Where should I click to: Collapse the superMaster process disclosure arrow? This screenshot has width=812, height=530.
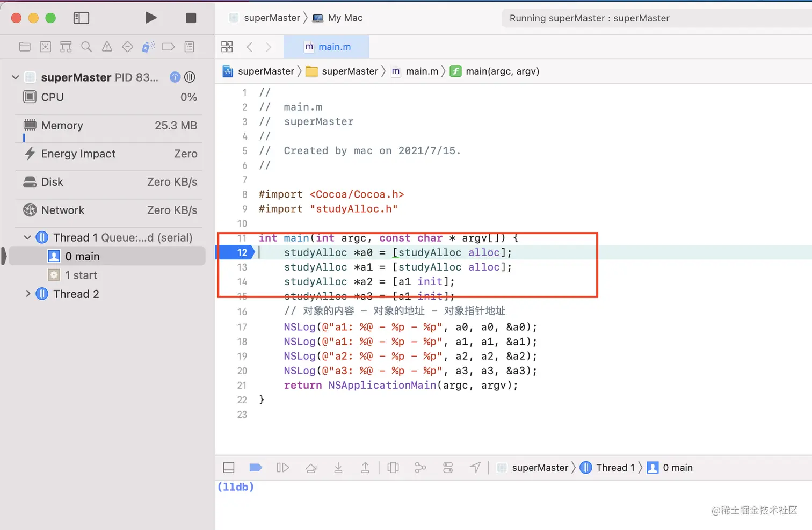(16, 77)
